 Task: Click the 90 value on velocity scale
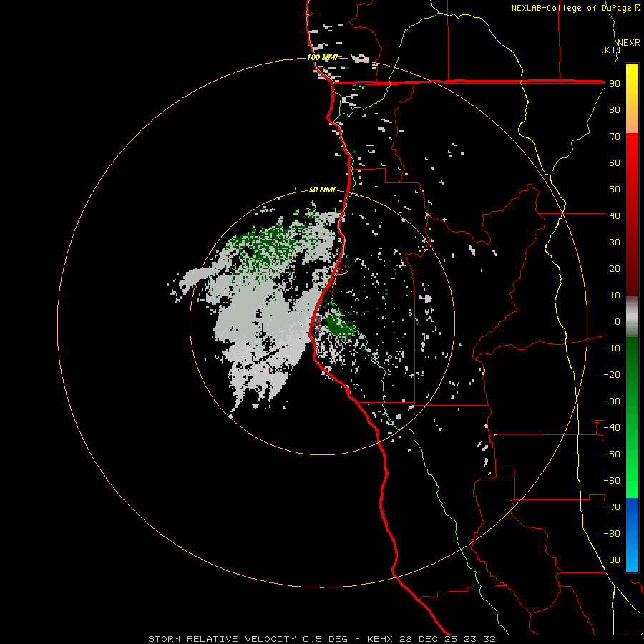coord(615,84)
